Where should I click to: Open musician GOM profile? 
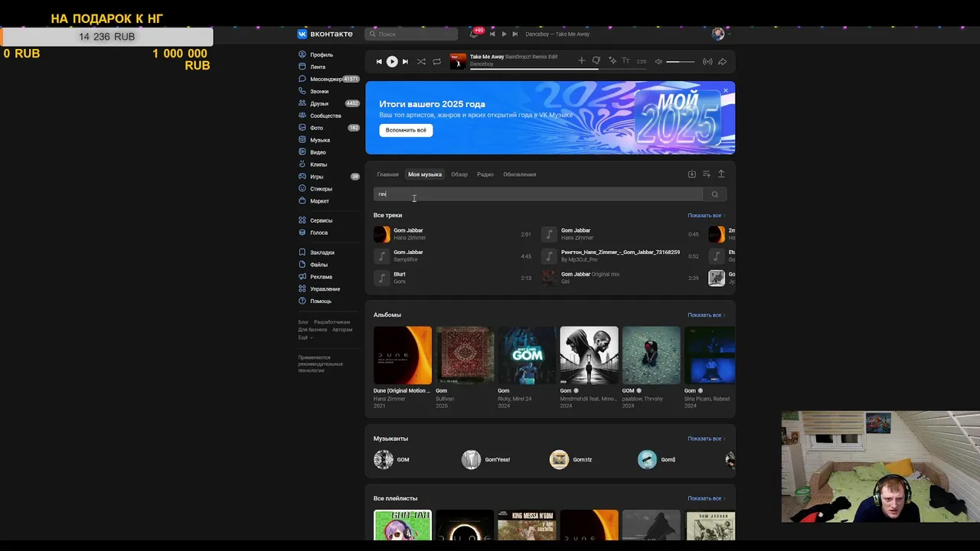pyautogui.click(x=391, y=460)
